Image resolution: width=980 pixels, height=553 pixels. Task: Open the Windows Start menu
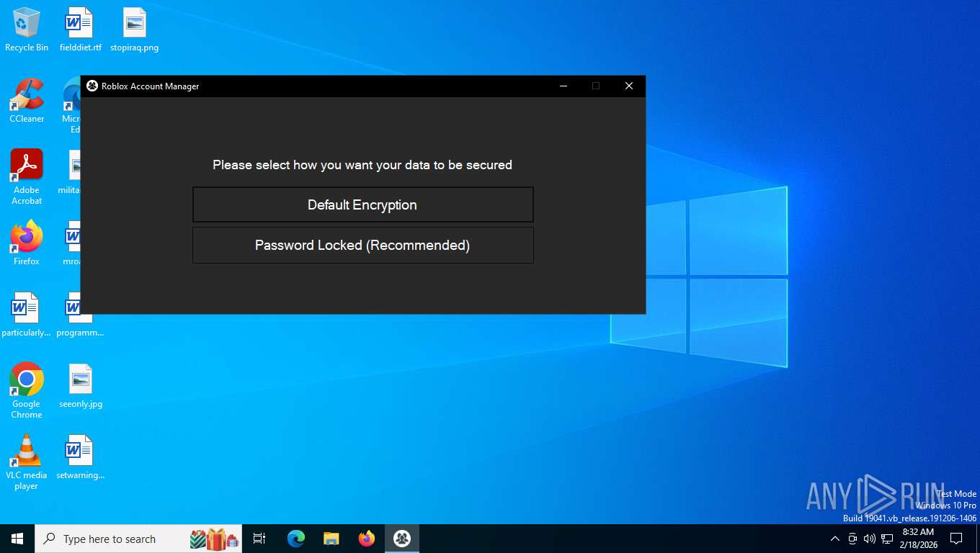[x=17, y=539]
